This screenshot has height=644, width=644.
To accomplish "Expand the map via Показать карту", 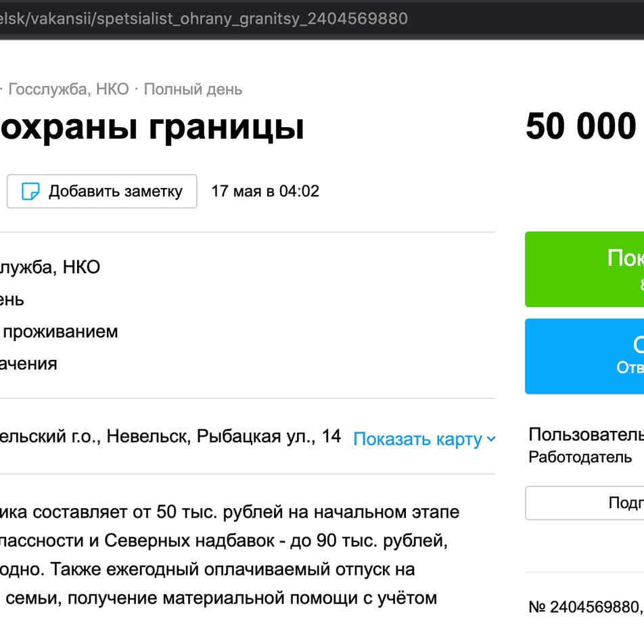I will [x=417, y=439].
